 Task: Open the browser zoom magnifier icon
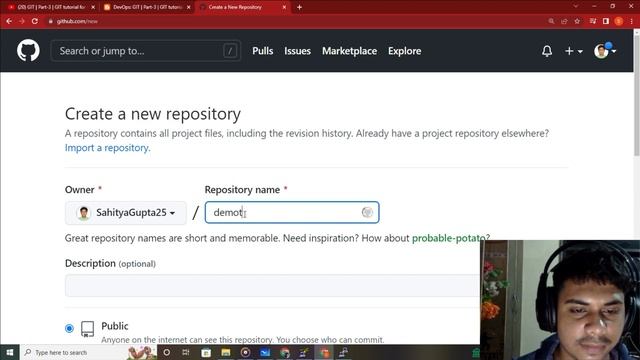point(551,21)
